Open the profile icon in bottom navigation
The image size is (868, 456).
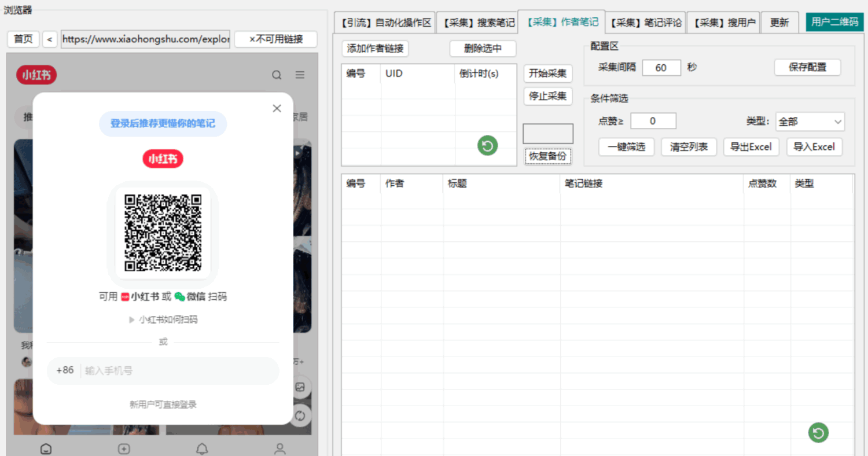click(x=280, y=448)
